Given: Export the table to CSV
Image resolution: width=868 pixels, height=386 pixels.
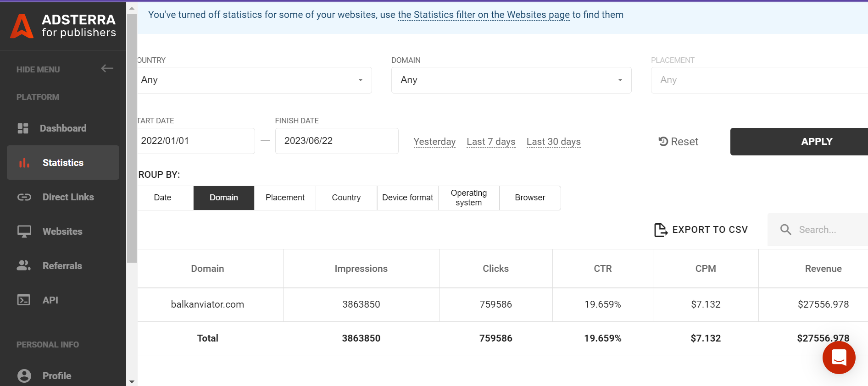Looking at the screenshot, I should click(701, 230).
